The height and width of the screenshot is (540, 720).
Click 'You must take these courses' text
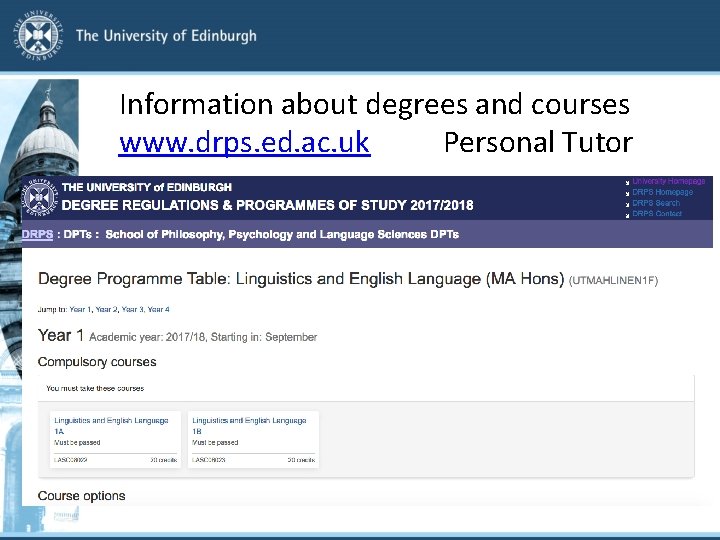pyautogui.click(x=95, y=388)
